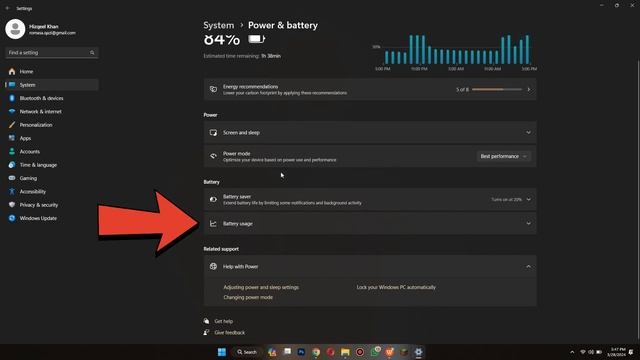
Task: Click the Get help icon
Action: (207, 321)
